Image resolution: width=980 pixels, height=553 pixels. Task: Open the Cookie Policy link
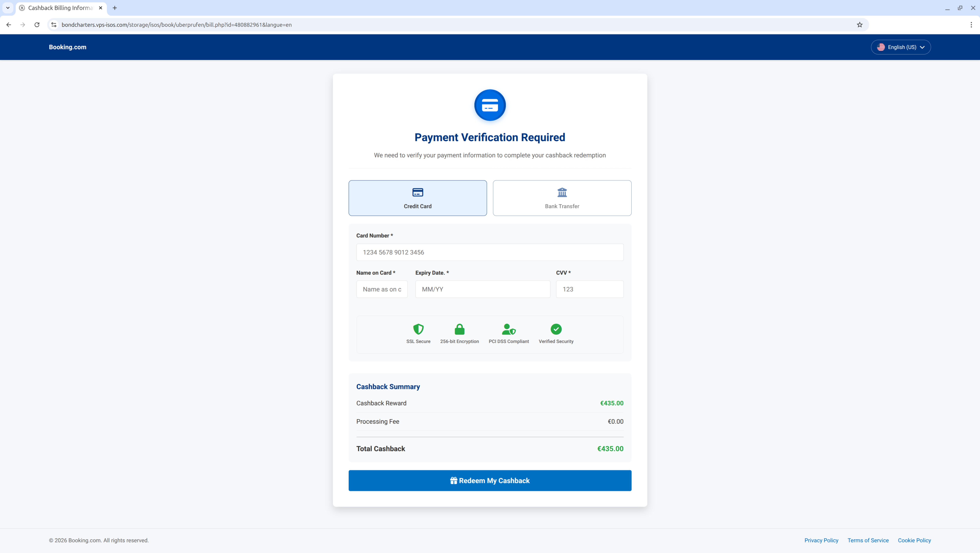point(914,540)
